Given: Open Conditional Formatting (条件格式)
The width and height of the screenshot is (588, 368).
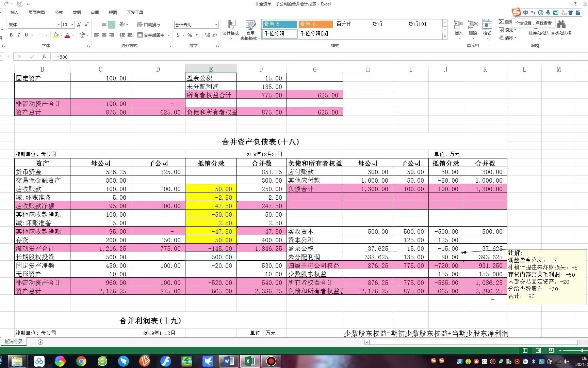Looking at the screenshot, I should (x=231, y=30).
